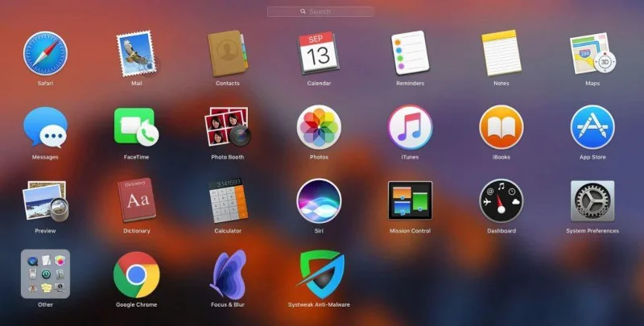The height and width of the screenshot is (326, 644).
Task: Launch Calculator
Action: point(228,200)
